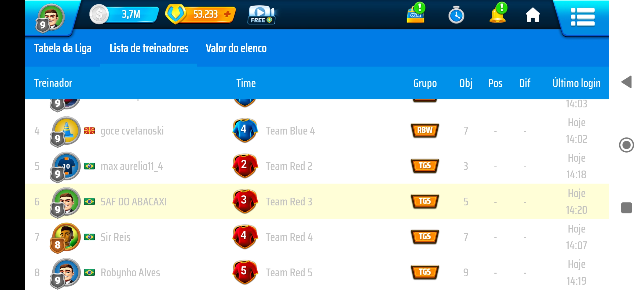Select the SAF DO ABACAXI row
This screenshot has height=290, width=644.
click(317, 201)
